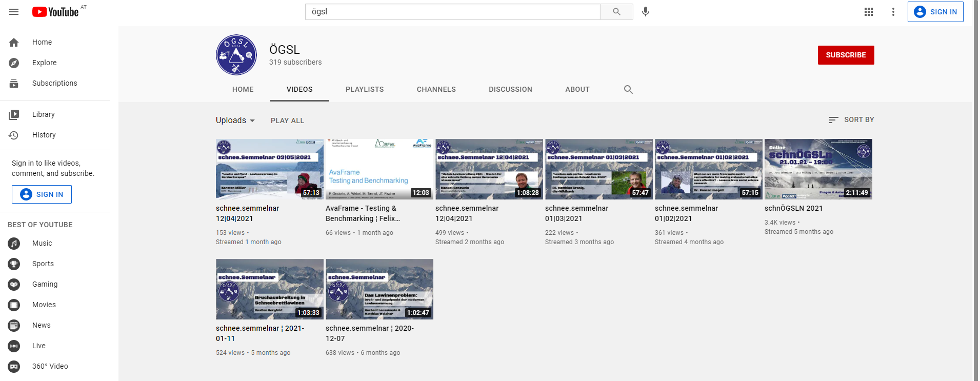Click the News sidebar icon
The width and height of the screenshot is (980, 381).
14,325
